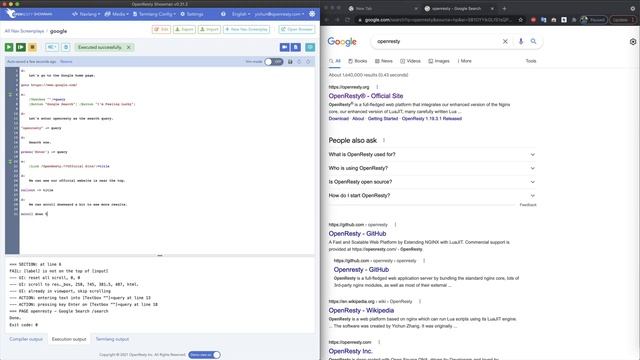The image size is (640, 360).
Task: Open the English language dropdown
Action: pyautogui.click(x=241, y=14)
